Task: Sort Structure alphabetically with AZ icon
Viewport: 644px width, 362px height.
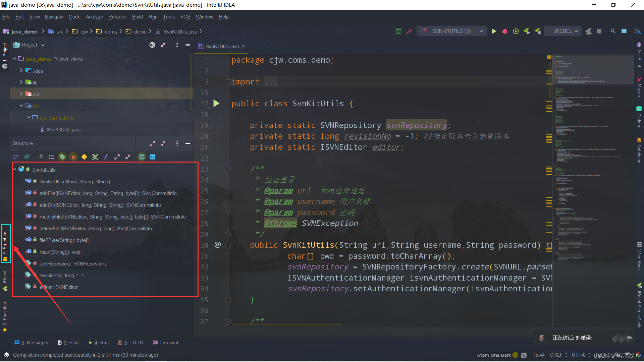Action: click(27, 157)
